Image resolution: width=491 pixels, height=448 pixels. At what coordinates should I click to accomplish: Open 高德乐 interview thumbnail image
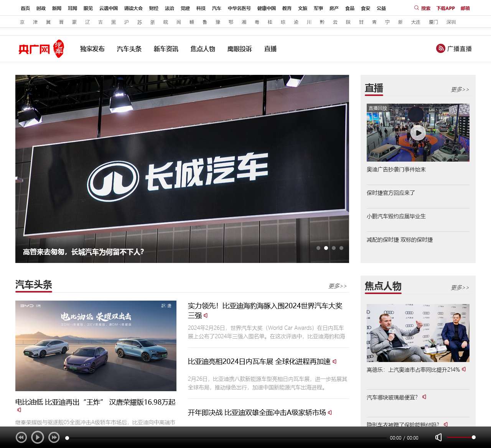418,333
